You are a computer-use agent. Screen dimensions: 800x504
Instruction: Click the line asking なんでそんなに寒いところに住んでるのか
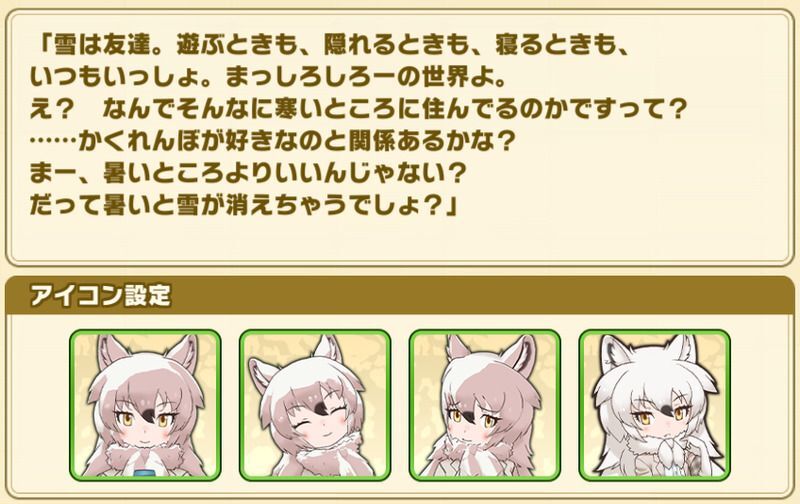[357, 109]
